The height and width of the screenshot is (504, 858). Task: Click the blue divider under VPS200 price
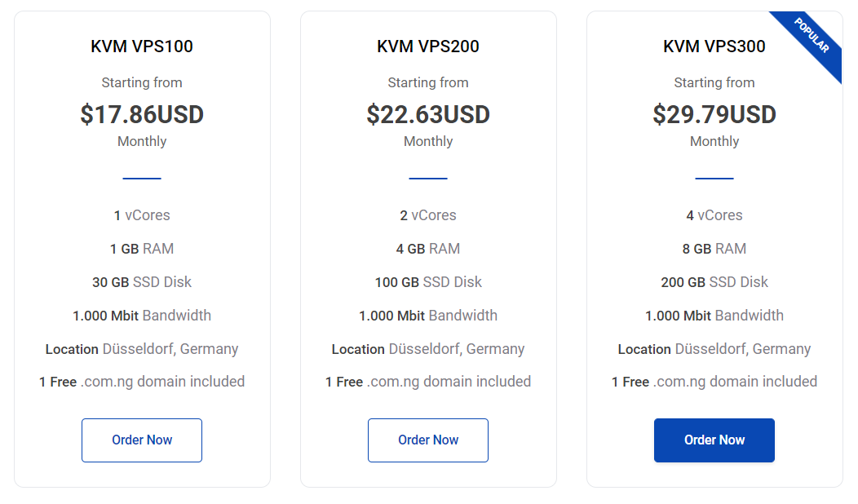428,179
